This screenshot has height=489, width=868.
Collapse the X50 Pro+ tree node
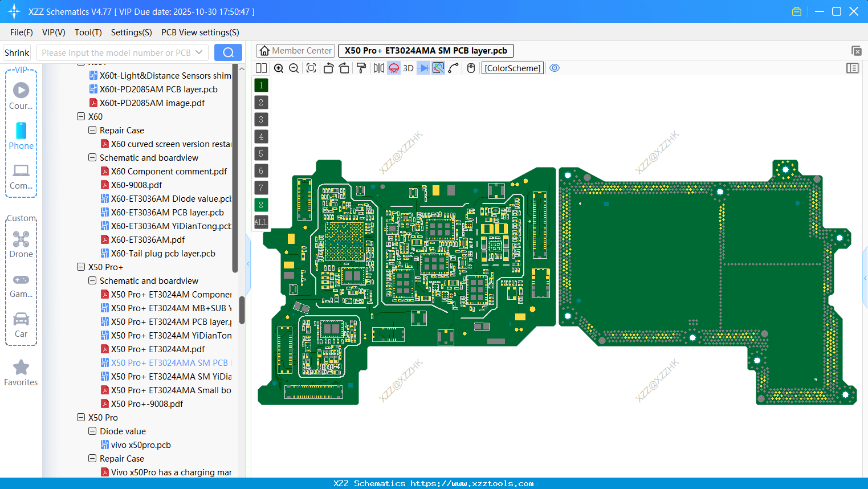pos(80,267)
